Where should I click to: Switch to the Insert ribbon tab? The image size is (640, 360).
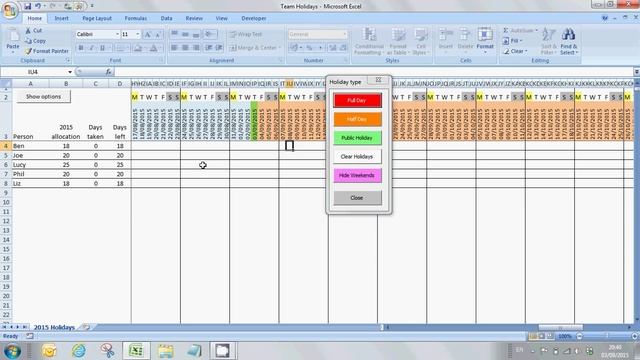point(62,18)
